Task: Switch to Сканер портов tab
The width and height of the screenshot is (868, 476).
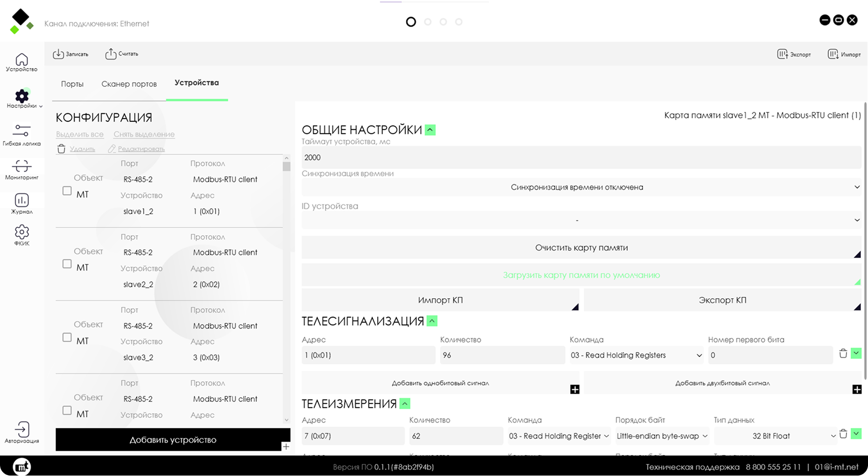Action: coord(129,84)
